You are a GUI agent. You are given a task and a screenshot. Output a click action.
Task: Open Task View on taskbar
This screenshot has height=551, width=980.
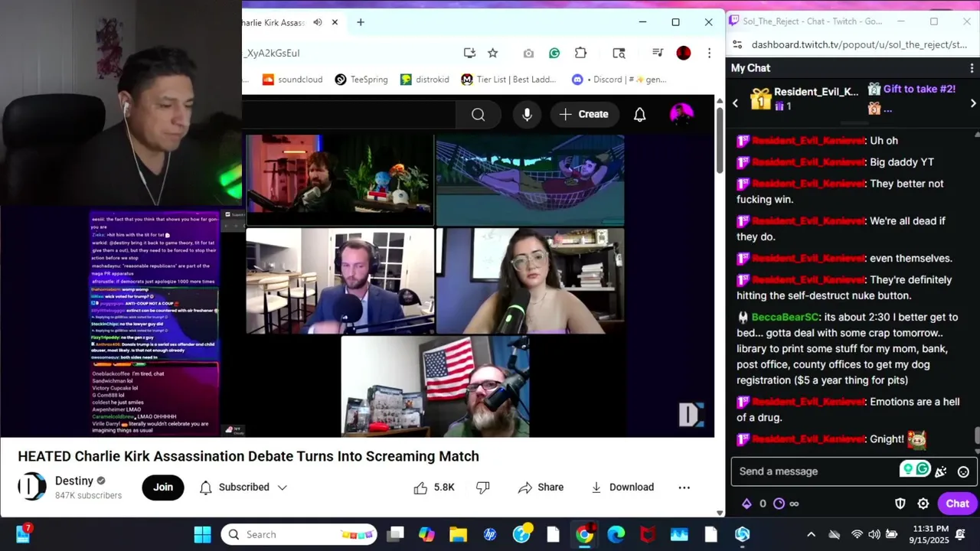pos(395,534)
